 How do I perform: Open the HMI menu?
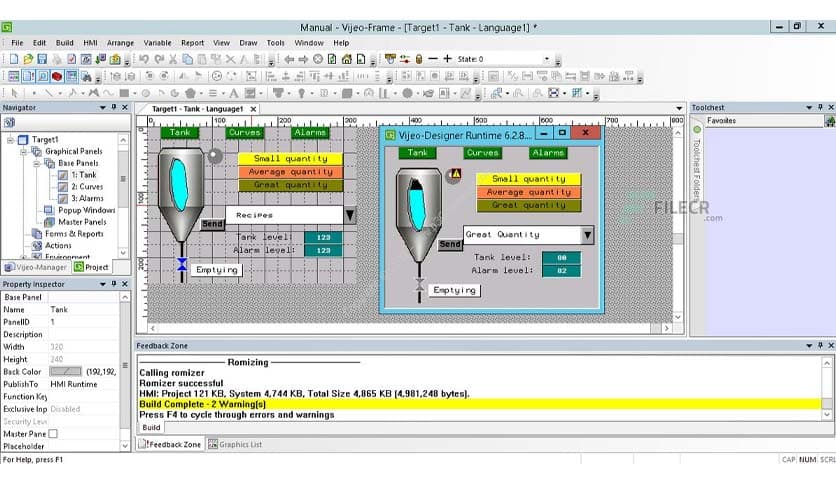pyautogui.click(x=90, y=43)
